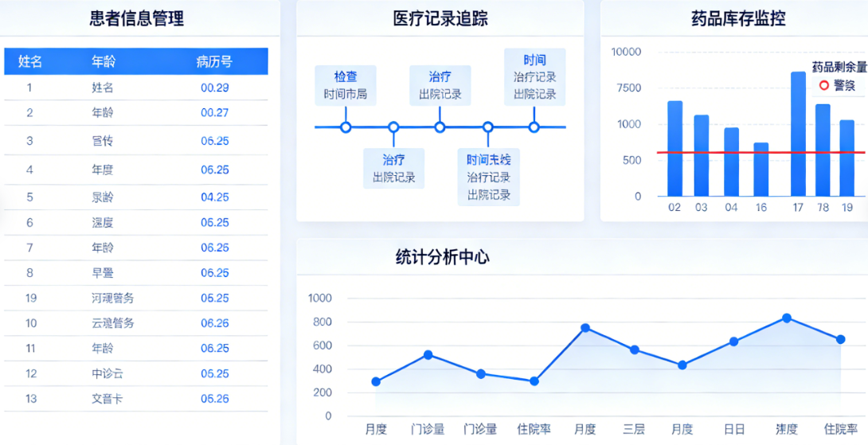Click the 200 y-axis label
868x445 pixels.
pos(323,393)
